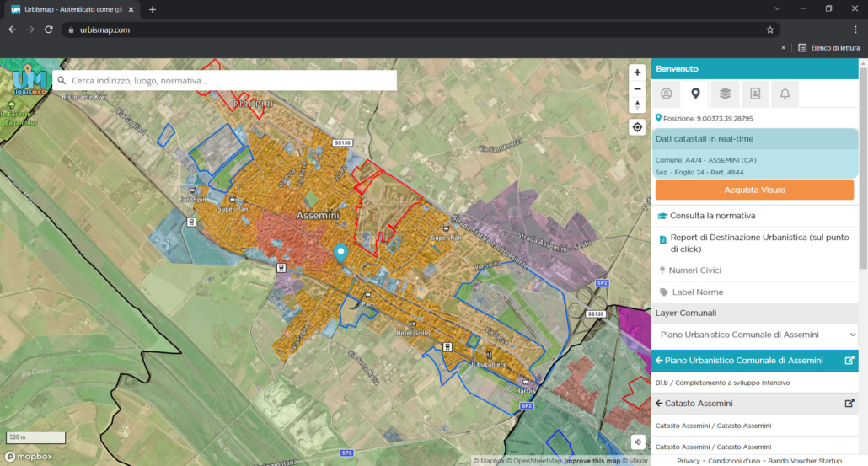
Task: Collapse the Piano Urbanistico Comunale di Assemini section
Action: click(659, 361)
